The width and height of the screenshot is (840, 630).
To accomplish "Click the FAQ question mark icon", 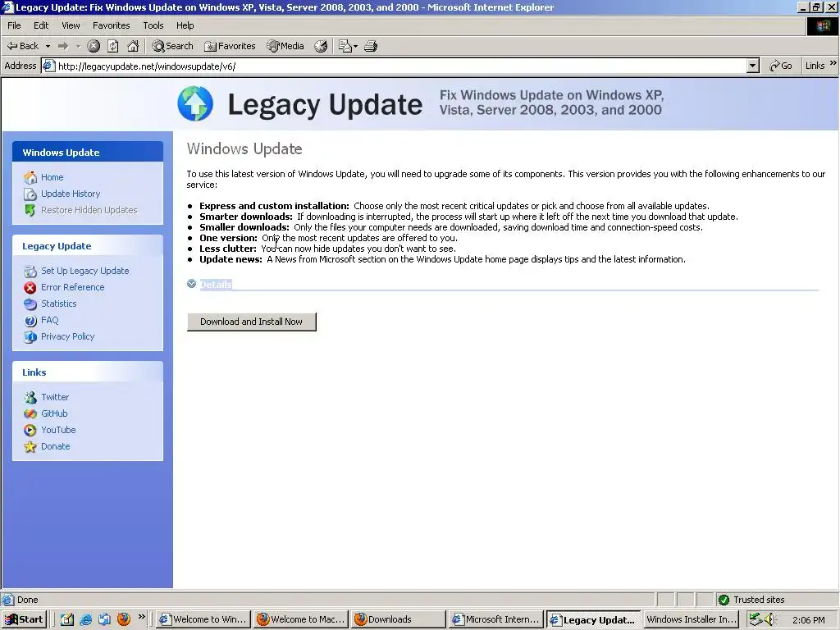I will point(30,321).
